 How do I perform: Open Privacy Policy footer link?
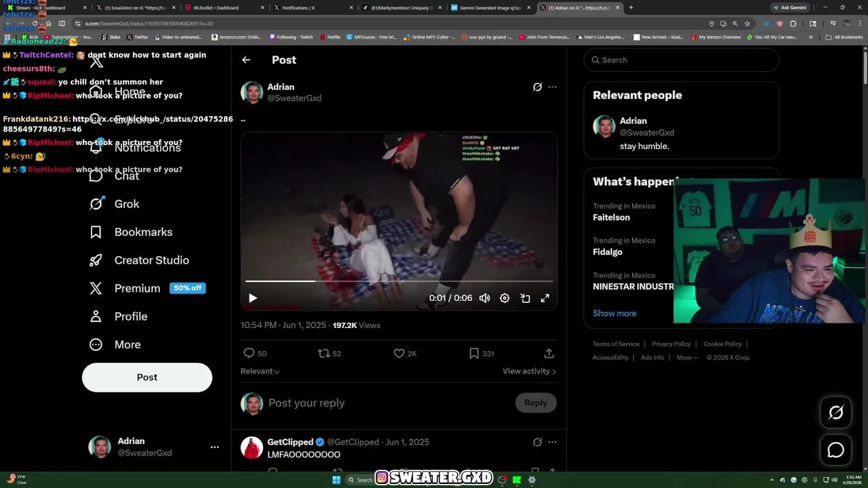click(x=671, y=344)
